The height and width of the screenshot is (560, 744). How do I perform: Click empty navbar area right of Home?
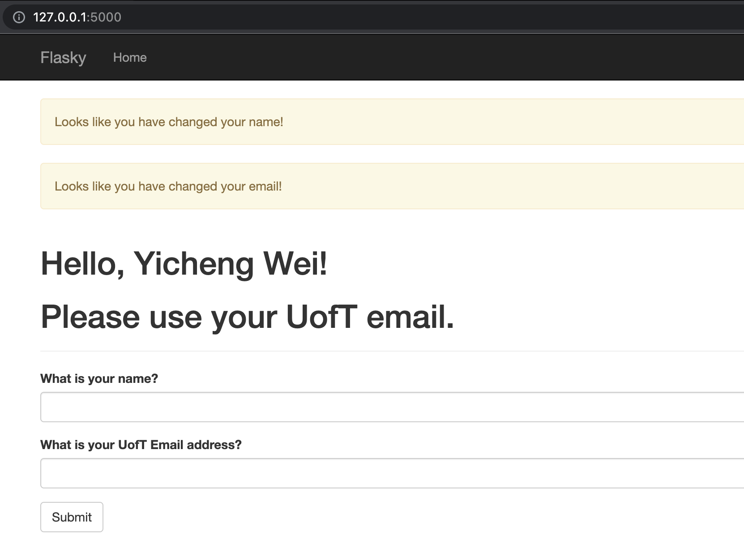(x=448, y=58)
